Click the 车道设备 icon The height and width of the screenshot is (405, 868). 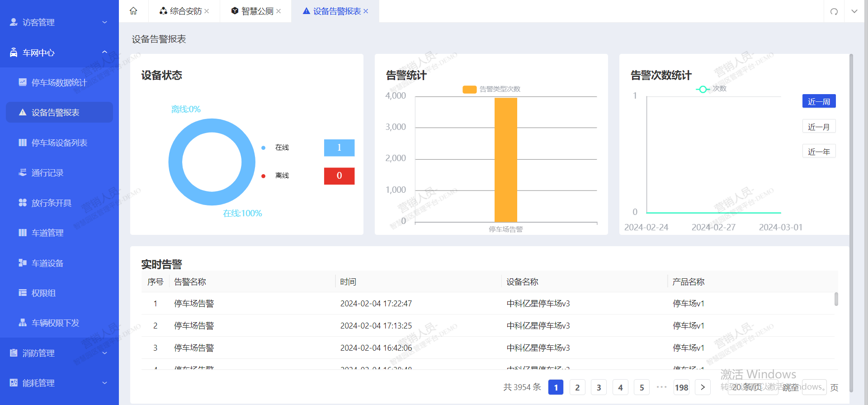click(x=23, y=263)
